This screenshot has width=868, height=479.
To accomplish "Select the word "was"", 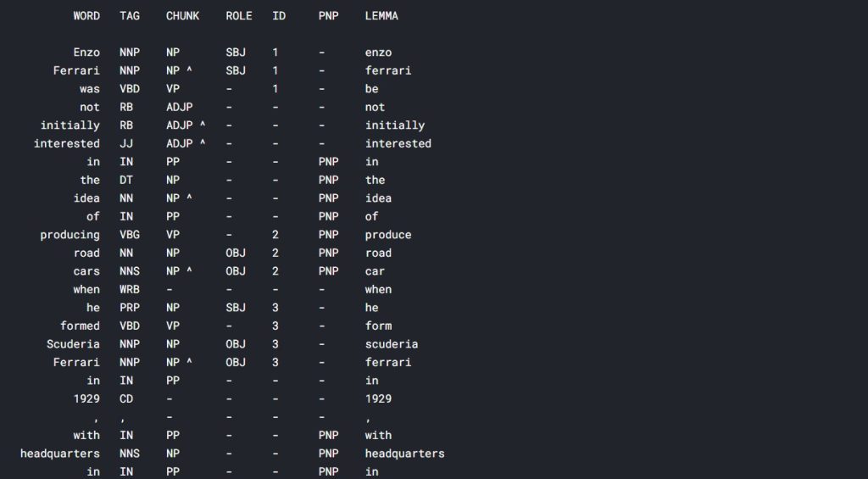I will [89, 89].
